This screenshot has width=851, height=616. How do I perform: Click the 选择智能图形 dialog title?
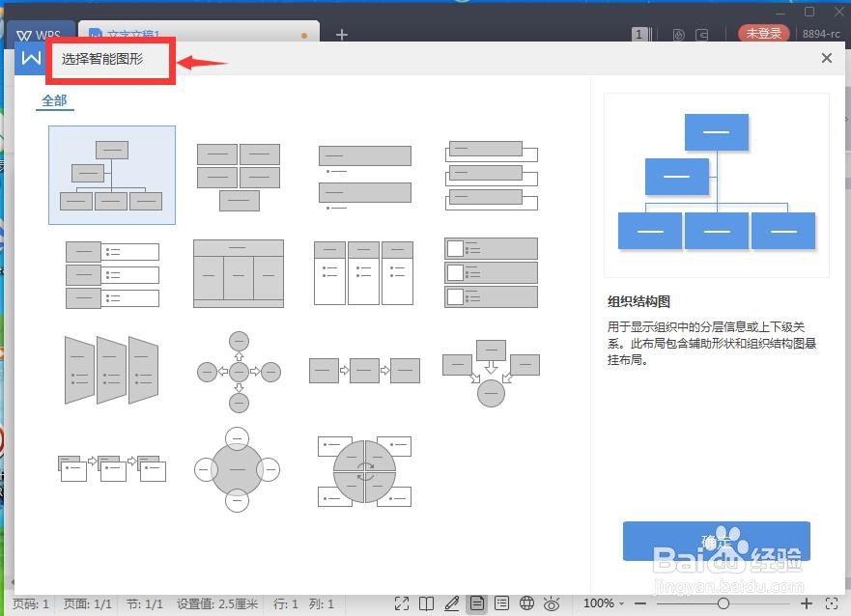point(102,59)
